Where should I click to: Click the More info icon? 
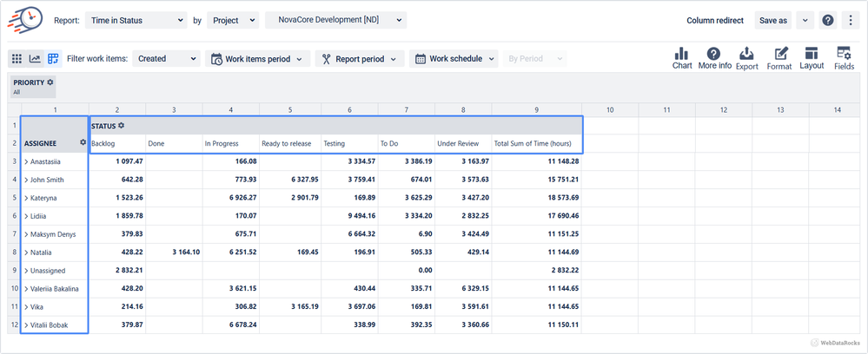pyautogui.click(x=713, y=58)
